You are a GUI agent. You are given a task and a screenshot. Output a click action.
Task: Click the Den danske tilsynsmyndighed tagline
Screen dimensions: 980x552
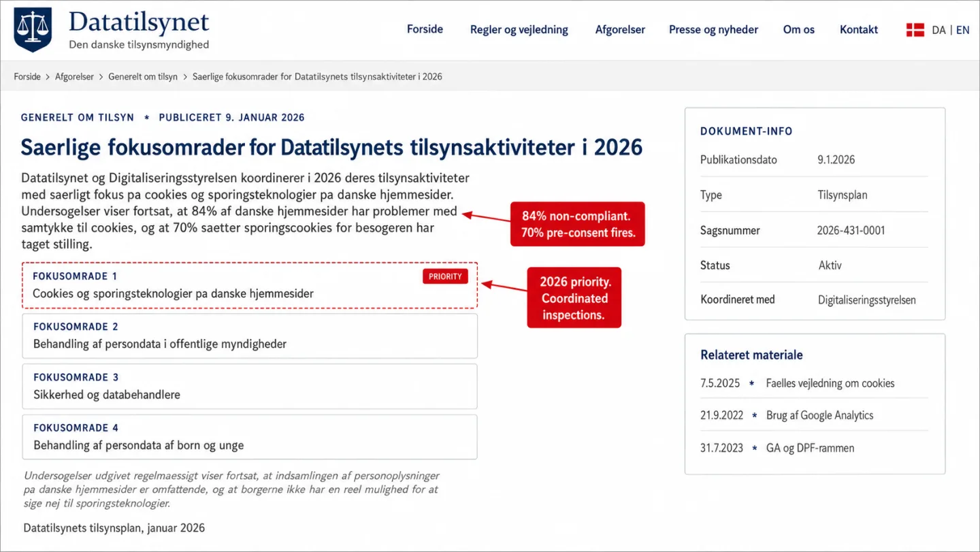tap(139, 45)
